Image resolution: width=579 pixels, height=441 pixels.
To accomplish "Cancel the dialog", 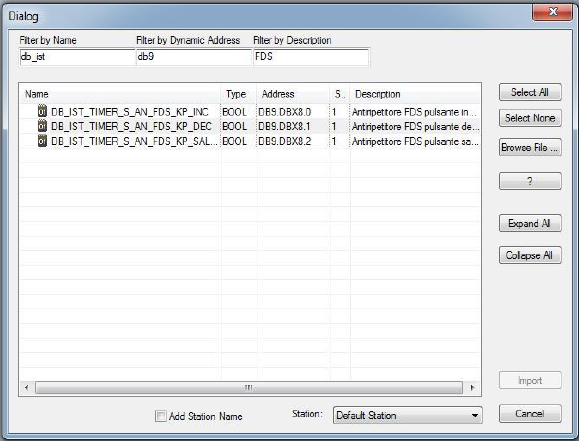I will 530,413.
